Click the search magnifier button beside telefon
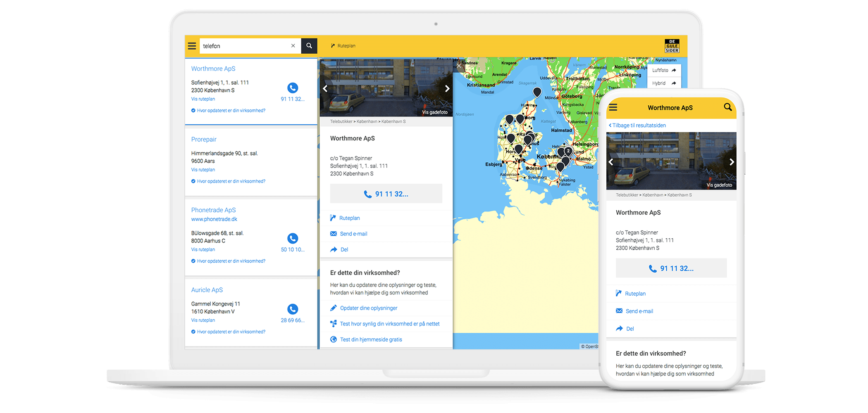The width and height of the screenshot is (868, 413). 309,46
